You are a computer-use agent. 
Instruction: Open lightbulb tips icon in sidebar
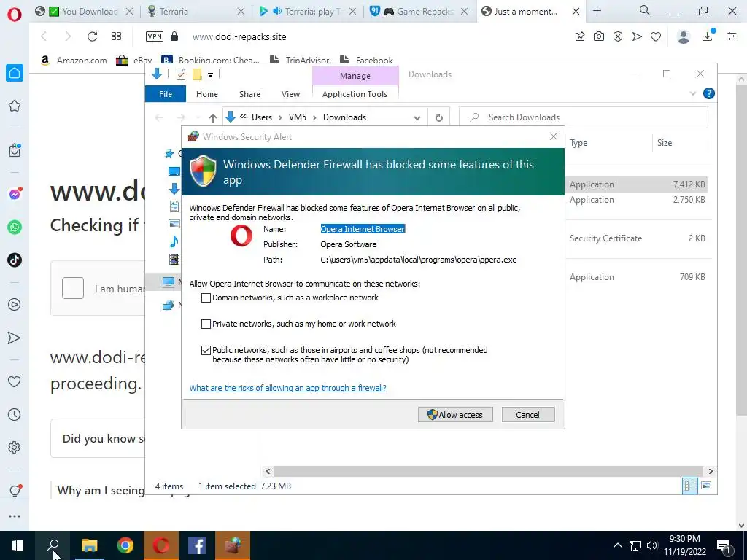15,491
